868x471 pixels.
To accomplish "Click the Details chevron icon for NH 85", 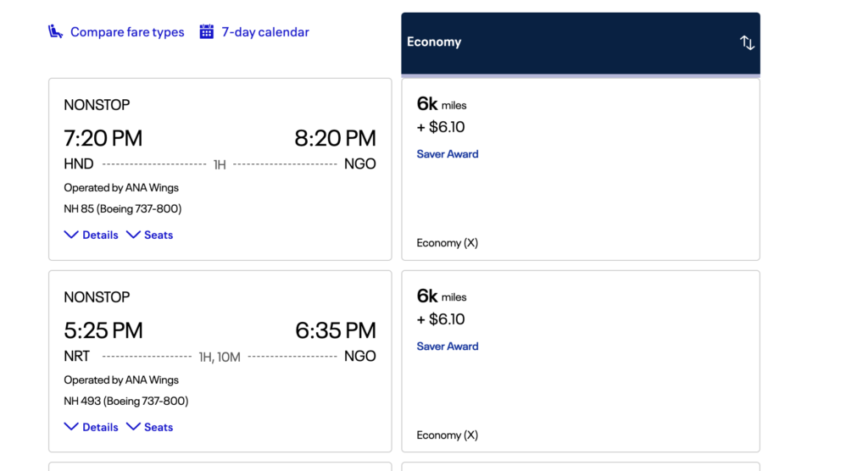I will point(71,235).
